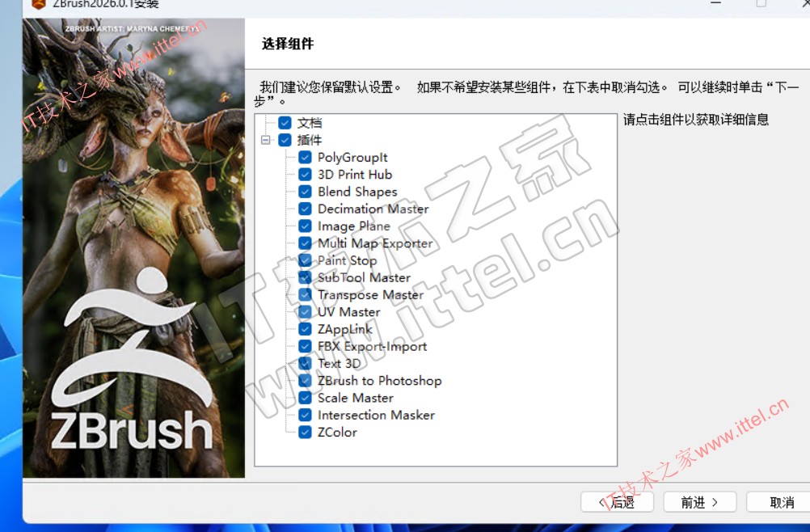The width and height of the screenshot is (810, 532).
Task: Click the 前进 > next button
Action: (x=699, y=502)
